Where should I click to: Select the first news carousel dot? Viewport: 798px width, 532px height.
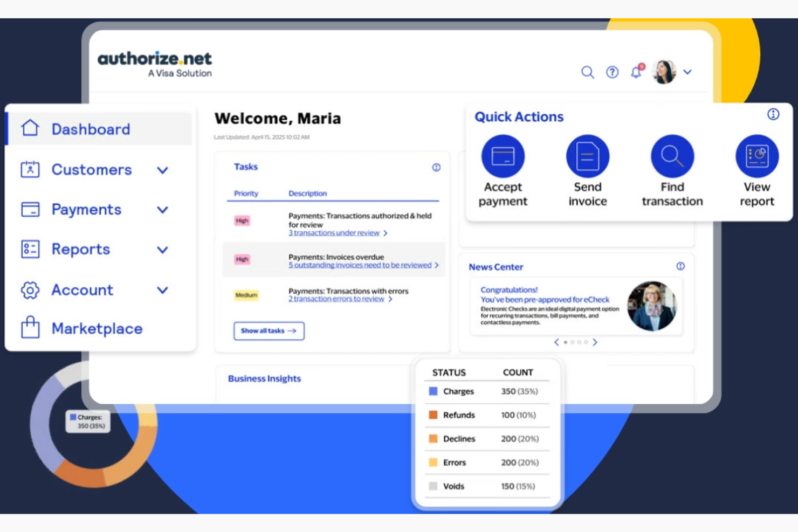(565, 342)
